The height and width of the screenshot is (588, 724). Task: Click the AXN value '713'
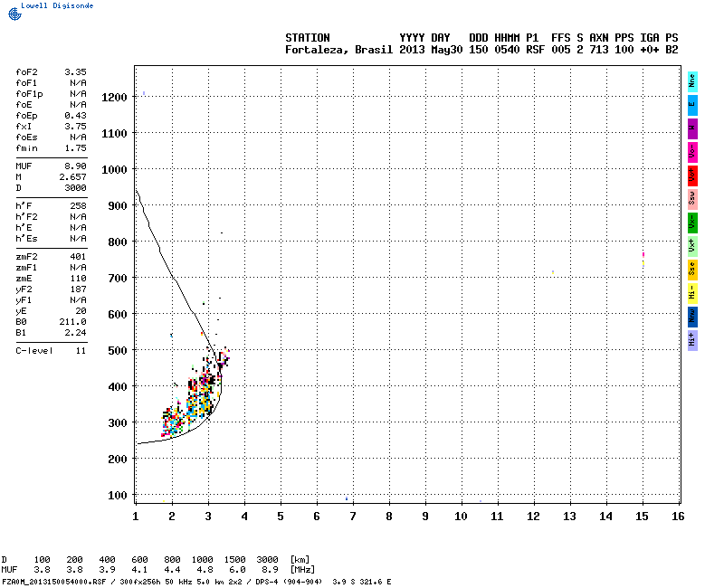pos(598,50)
